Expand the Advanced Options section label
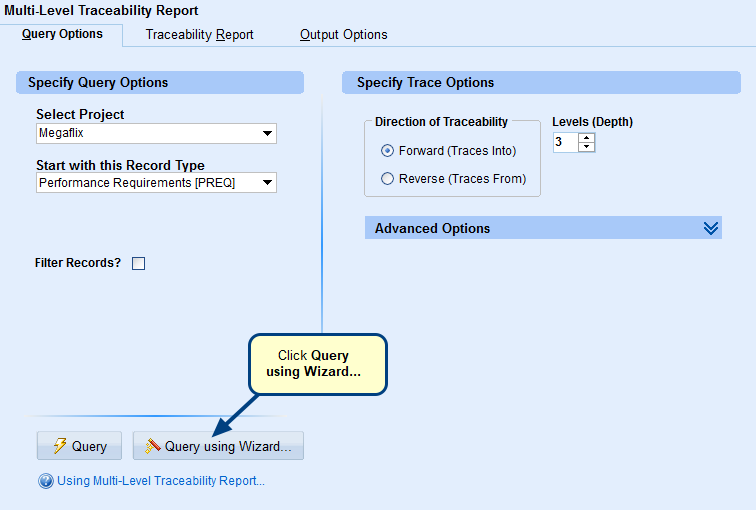Viewport: 756px width, 510px height. [432, 228]
